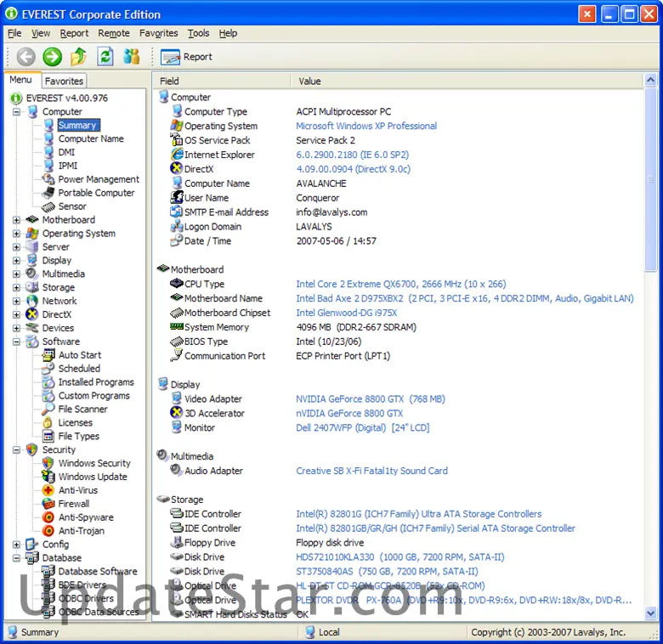Select the Summary tree icon
Image resolution: width=663 pixels, height=644 pixels.
(x=49, y=125)
